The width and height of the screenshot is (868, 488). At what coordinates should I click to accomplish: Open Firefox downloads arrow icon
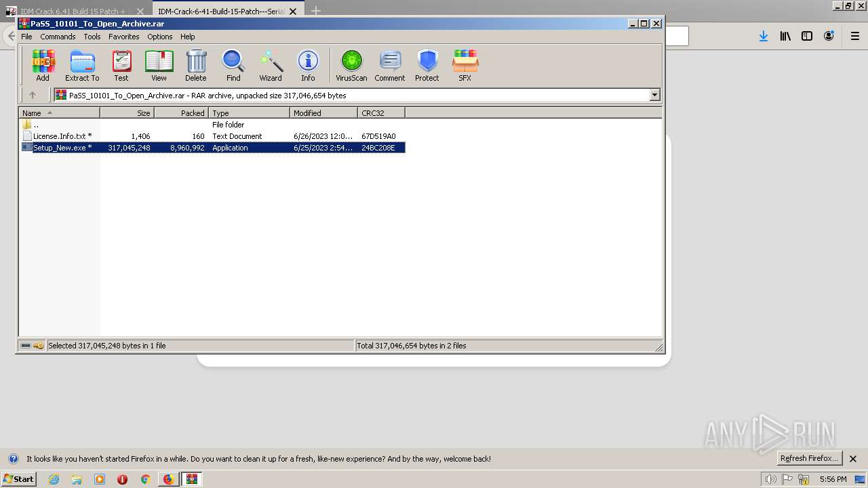[x=764, y=36]
